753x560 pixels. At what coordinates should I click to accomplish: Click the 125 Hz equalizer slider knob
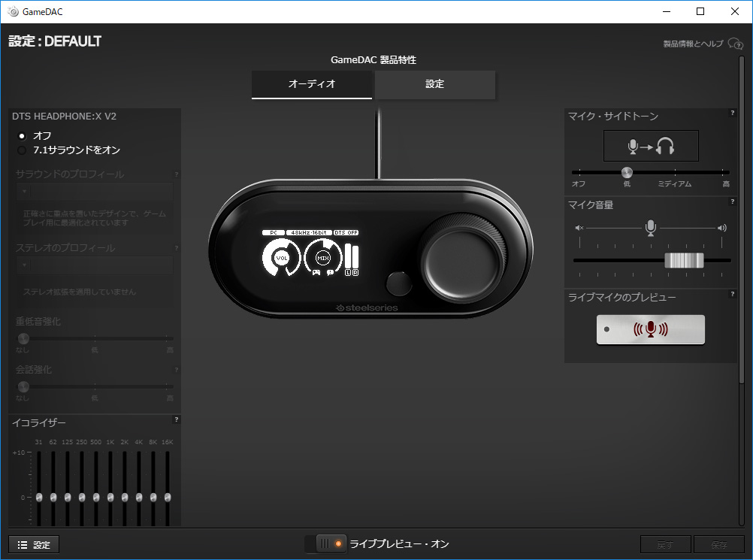(68, 497)
